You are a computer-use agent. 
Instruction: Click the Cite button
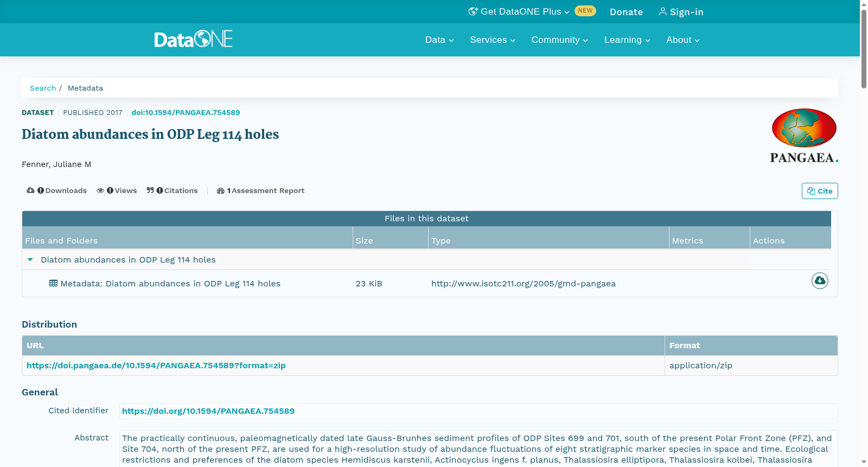tap(820, 191)
